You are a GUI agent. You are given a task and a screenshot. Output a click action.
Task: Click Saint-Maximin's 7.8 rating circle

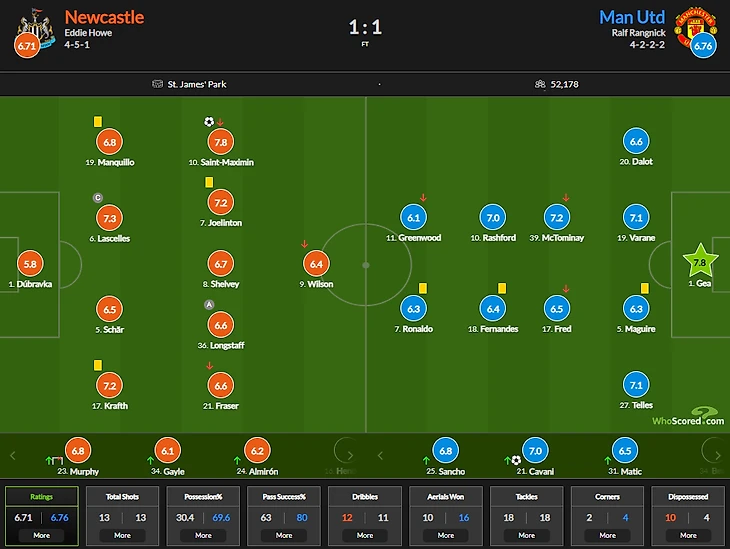click(x=222, y=142)
